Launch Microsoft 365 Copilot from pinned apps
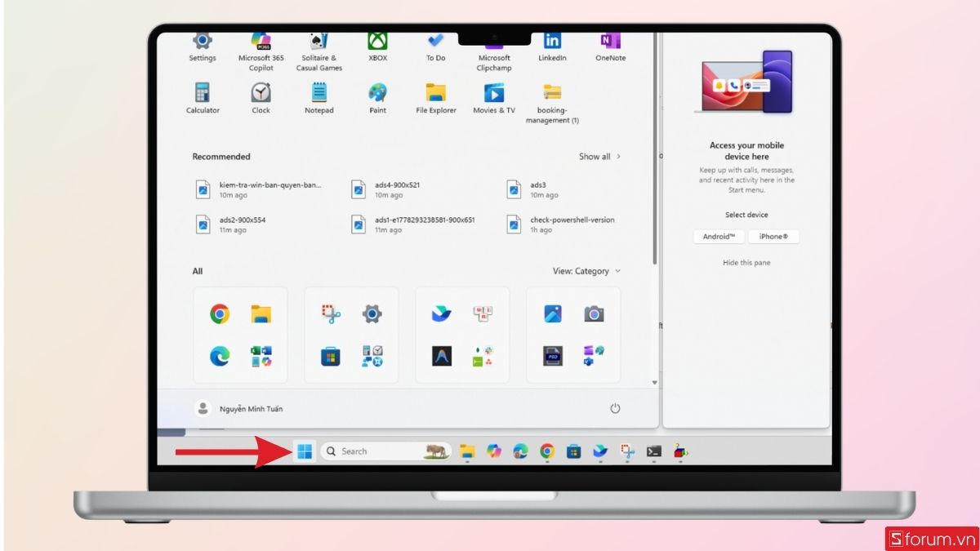980x551 pixels. (x=261, y=51)
